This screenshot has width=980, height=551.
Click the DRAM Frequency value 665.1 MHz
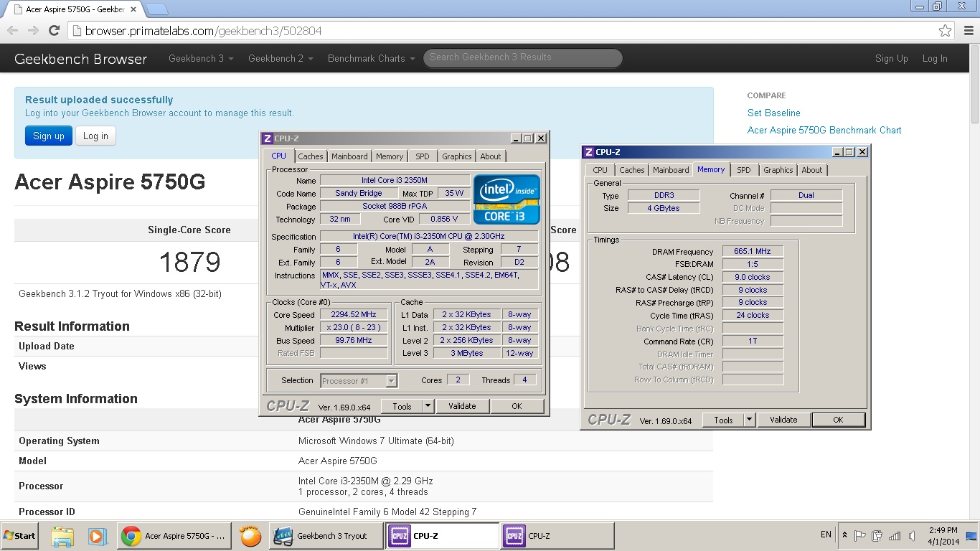pos(753,251)
